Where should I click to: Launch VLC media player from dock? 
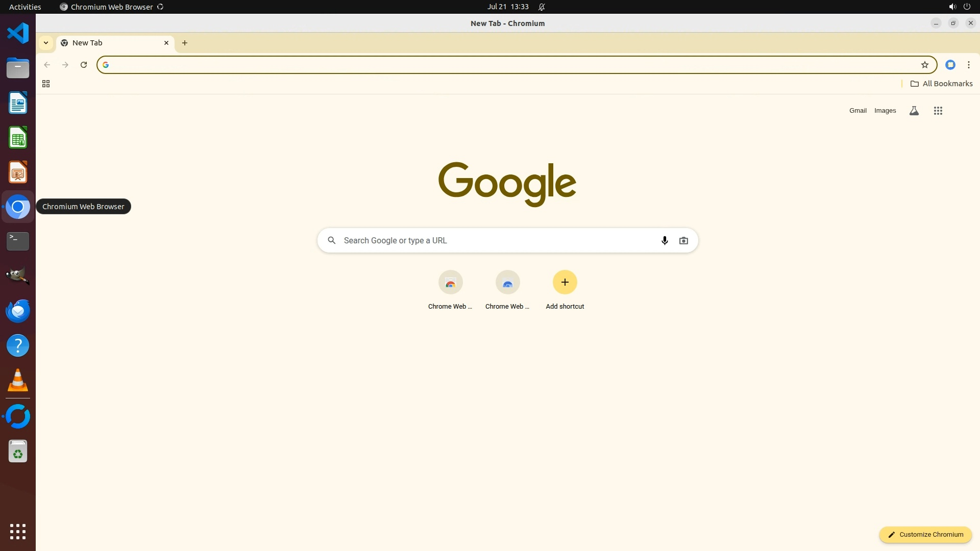coord(18,381)
